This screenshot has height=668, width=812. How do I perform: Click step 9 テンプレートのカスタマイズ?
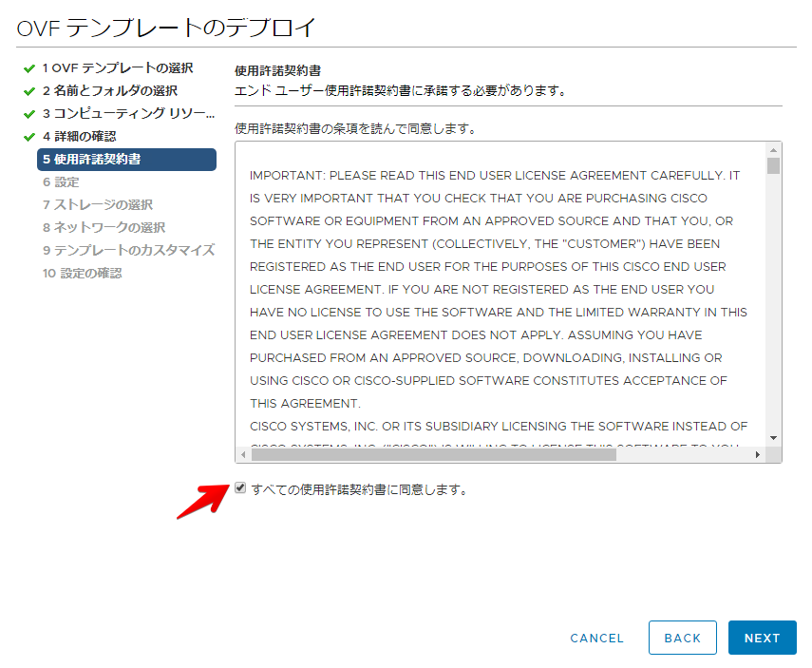(128, 250)
